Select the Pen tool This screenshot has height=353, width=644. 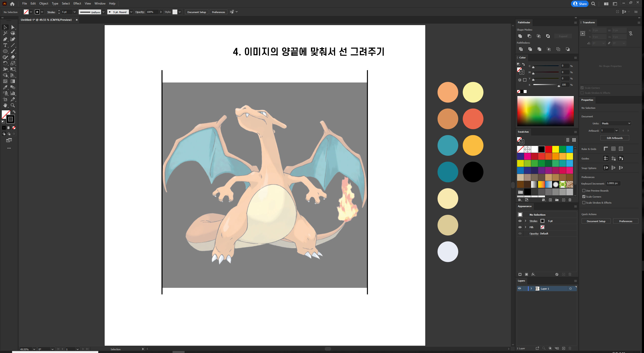pos(5,39)
